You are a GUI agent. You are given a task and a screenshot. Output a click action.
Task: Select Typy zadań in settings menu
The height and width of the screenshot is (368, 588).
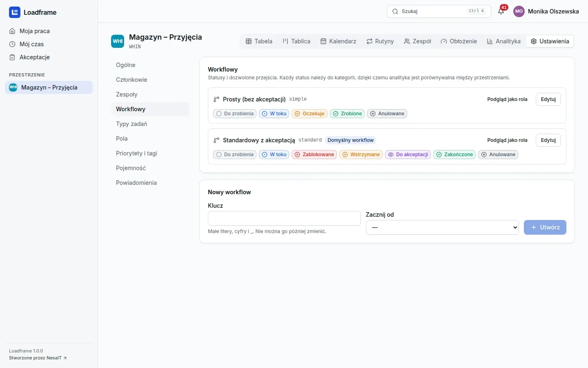131,124
